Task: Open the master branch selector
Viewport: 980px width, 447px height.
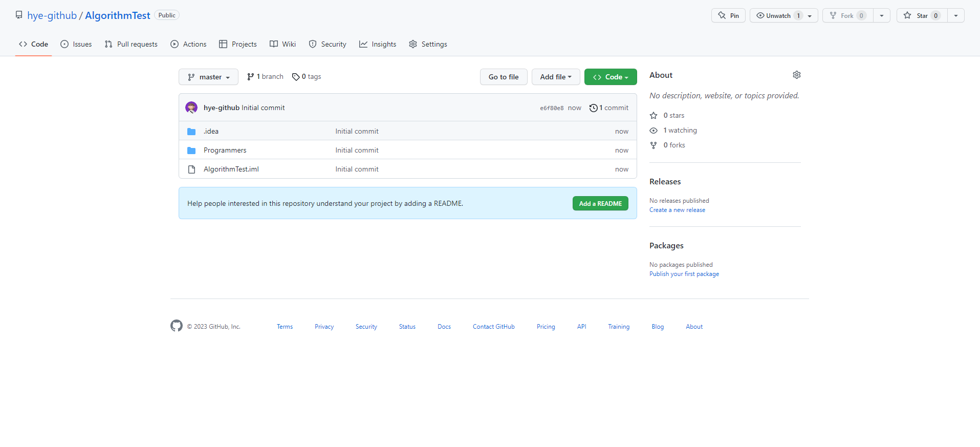Action: pos(208,77)
